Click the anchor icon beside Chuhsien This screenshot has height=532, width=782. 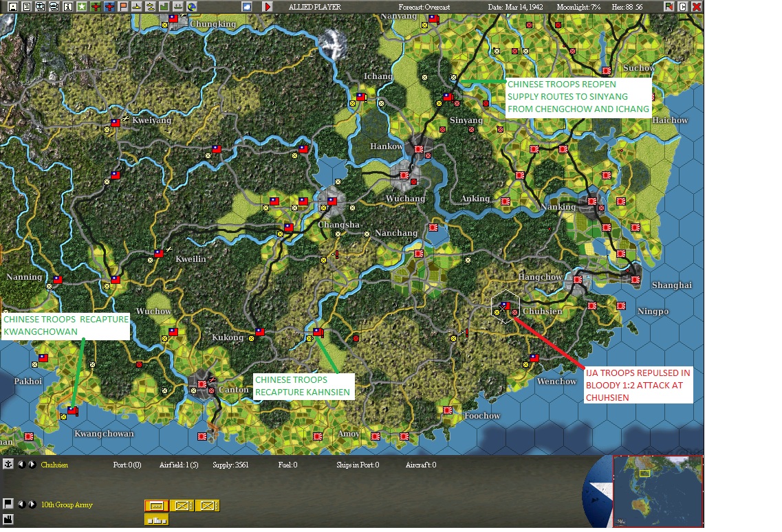tap(8, 464)
